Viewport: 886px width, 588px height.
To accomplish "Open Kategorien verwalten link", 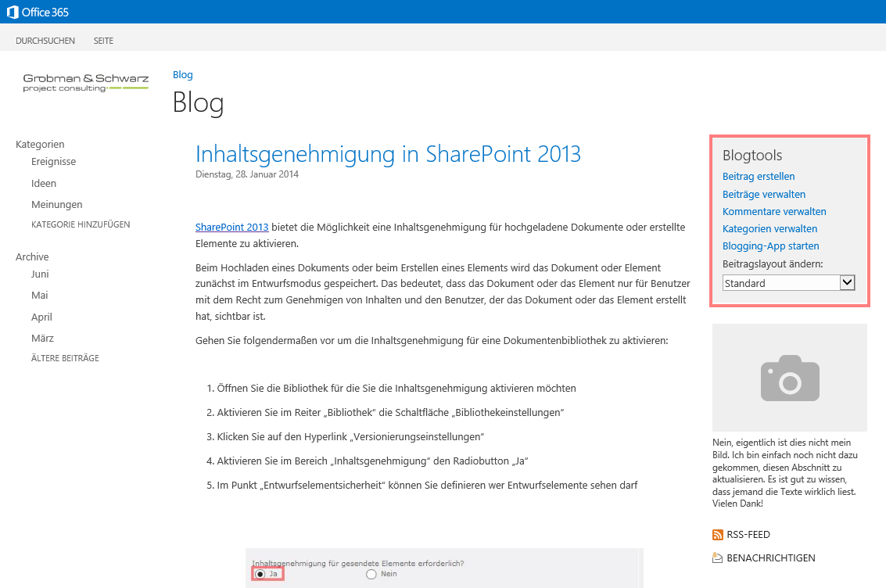I will [x=769, y=229].
